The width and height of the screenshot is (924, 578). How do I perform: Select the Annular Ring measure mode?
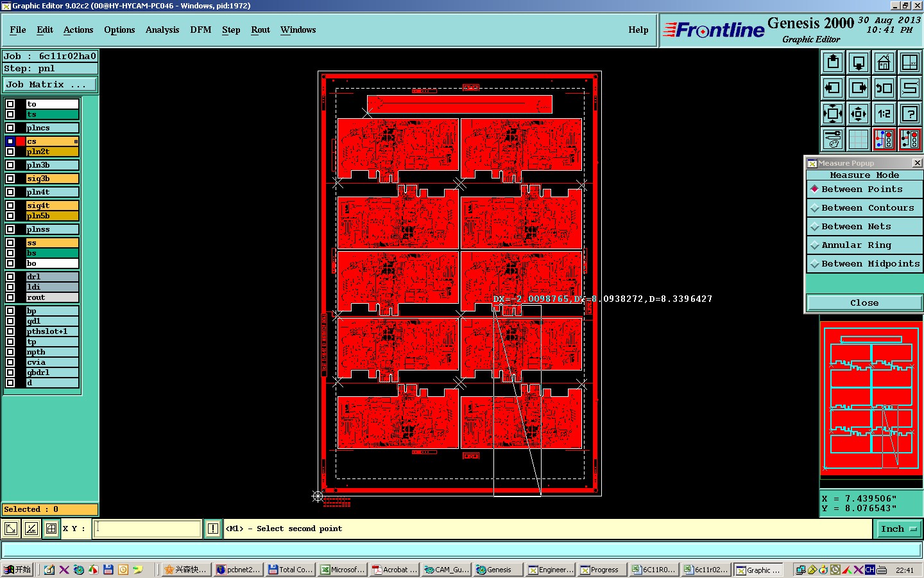(x=864, y=245)
